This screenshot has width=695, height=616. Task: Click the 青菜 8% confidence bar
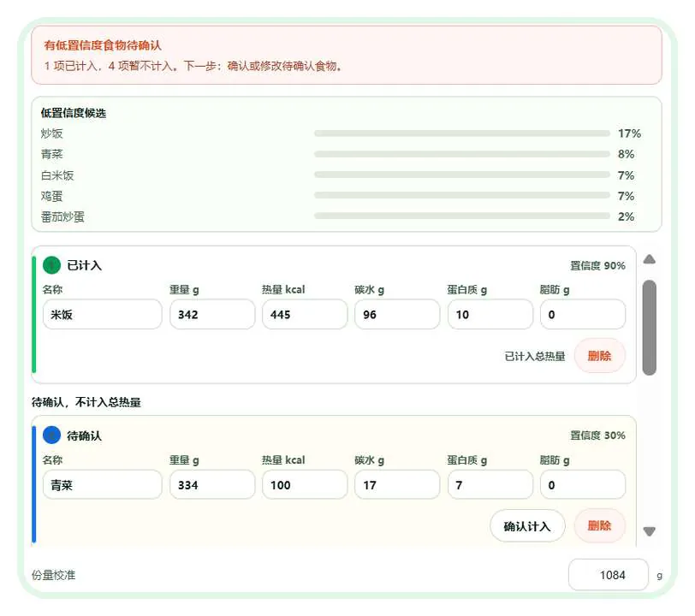(x=462, y=154)
